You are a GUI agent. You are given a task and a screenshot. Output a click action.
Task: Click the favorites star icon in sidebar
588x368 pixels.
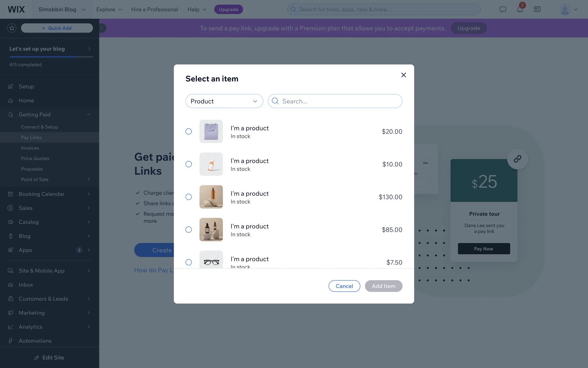point(12,28)
